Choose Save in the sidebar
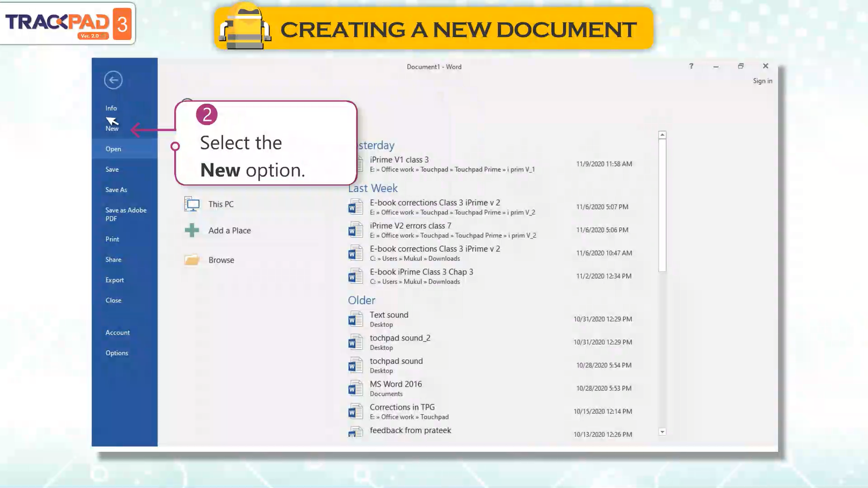Image resolution: width=868 pixels, height=488 pixels. (112, 170)
